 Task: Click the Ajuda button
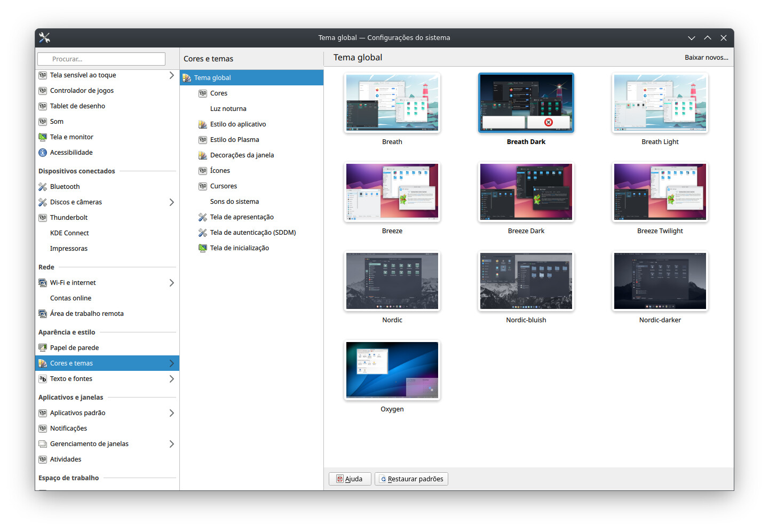[350, 479]
